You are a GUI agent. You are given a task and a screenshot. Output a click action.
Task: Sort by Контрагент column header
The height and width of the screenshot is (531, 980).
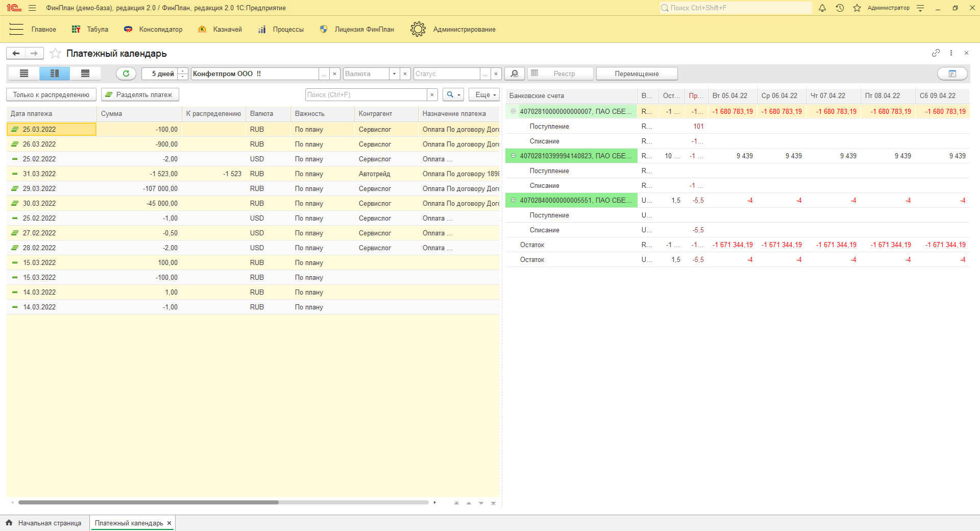[386, 113]
